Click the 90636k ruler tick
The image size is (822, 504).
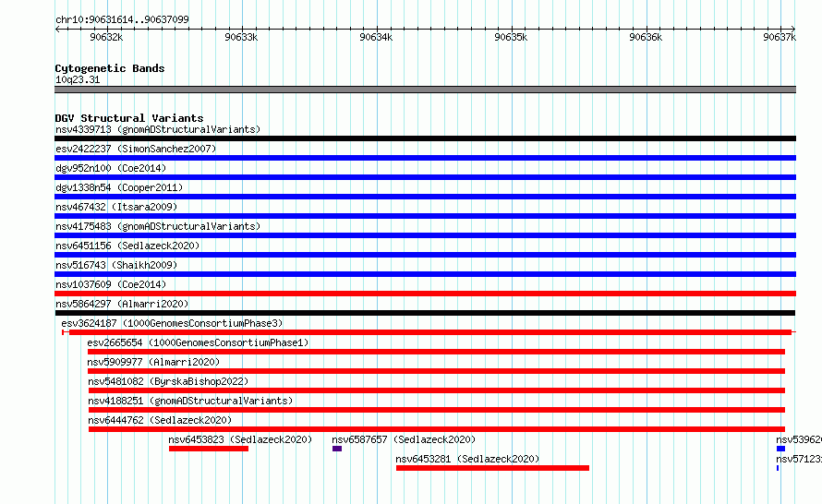pos(646,37)
